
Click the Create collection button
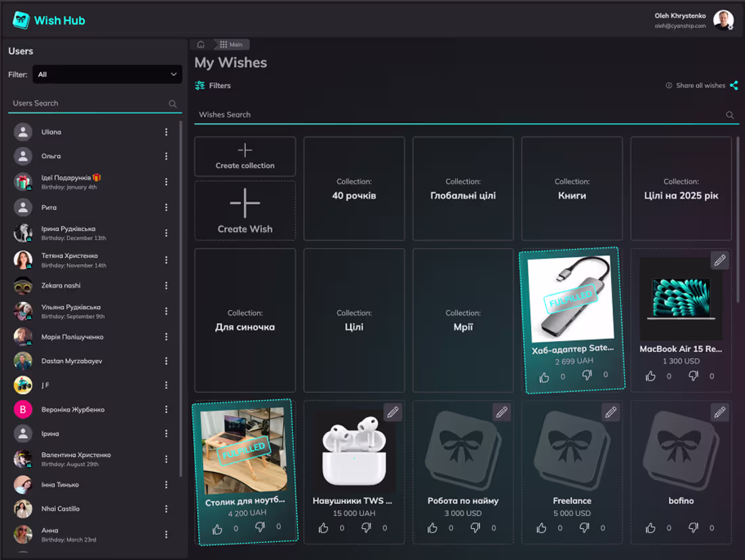click(244, 156)
